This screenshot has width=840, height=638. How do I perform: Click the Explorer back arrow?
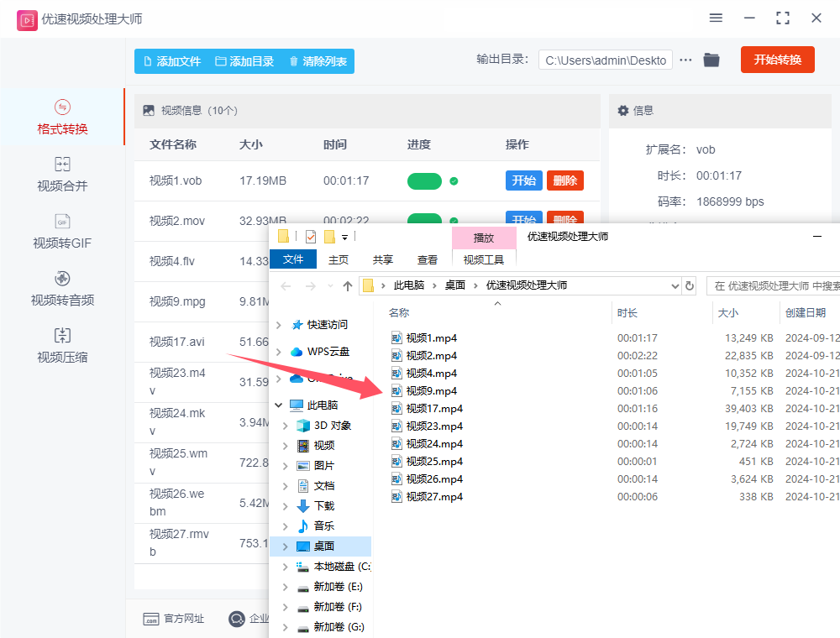[286, 286]
